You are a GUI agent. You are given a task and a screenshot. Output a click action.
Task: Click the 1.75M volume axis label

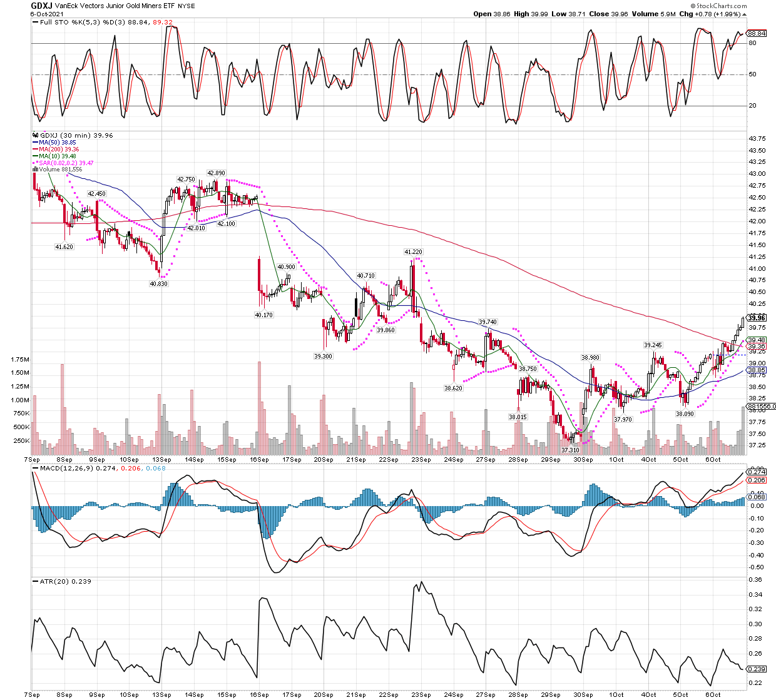(x=20, y=360)
